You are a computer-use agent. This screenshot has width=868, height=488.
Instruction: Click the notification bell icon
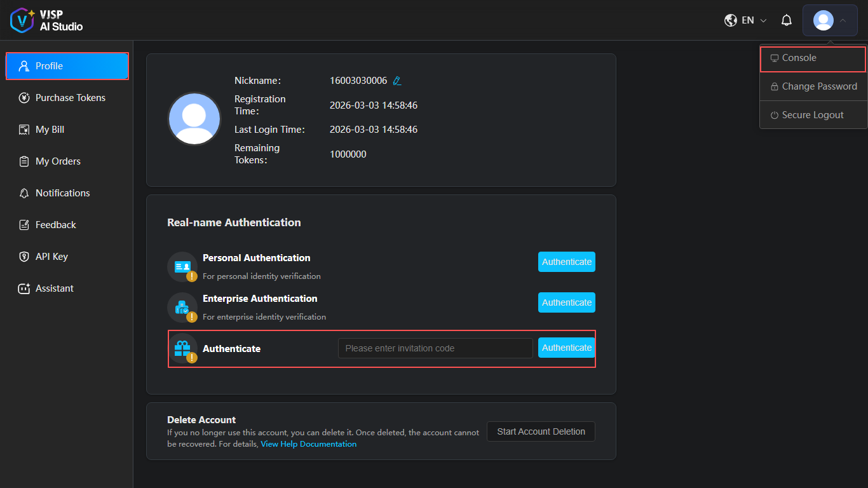(x=787, y=20)
